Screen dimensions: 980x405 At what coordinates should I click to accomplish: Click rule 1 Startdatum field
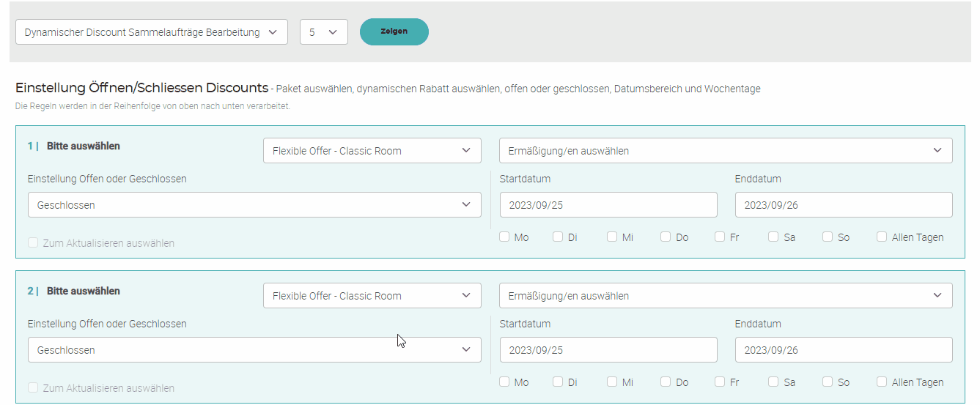tap(608, 205)
